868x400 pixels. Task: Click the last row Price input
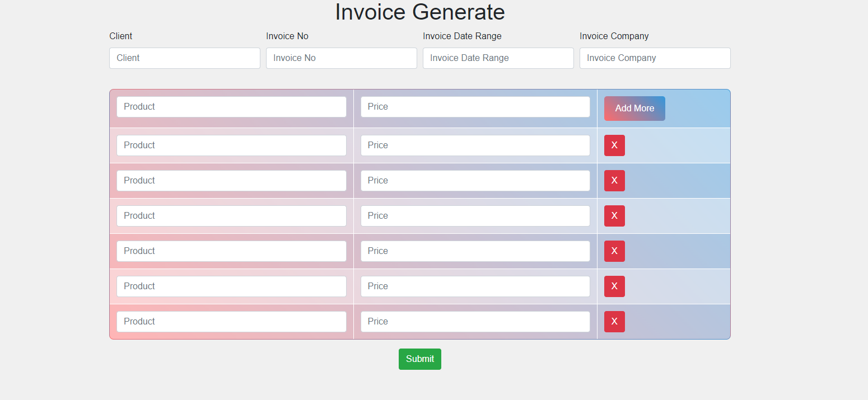[475, 322]
